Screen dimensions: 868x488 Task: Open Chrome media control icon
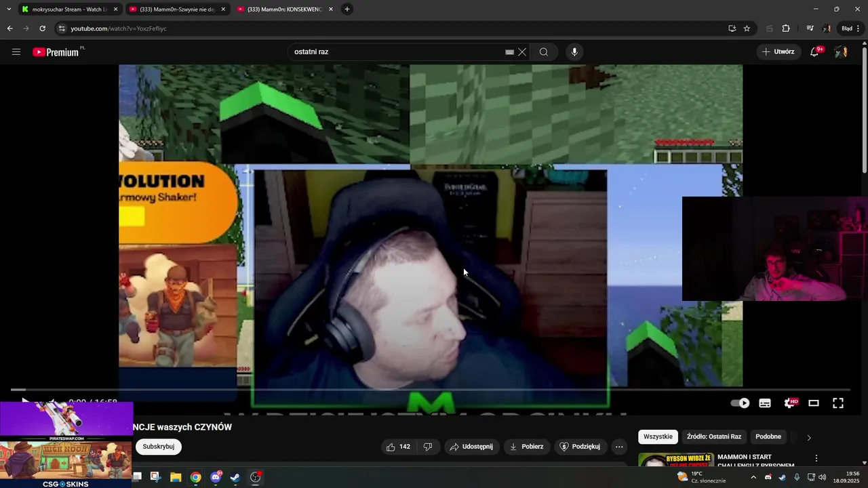pyautogui.click(x=810, y=28)
